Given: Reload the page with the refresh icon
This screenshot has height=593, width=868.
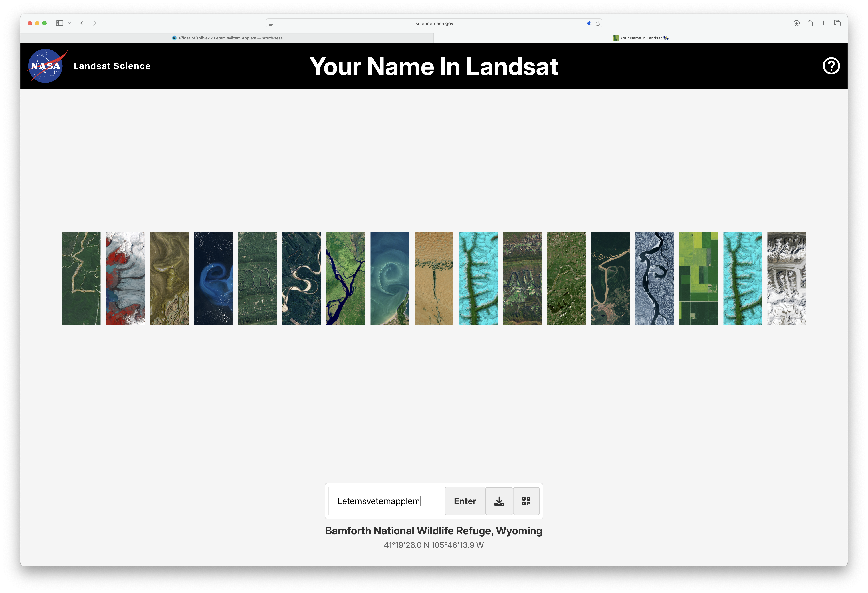Looking at the screenshot, I should 598,23.
